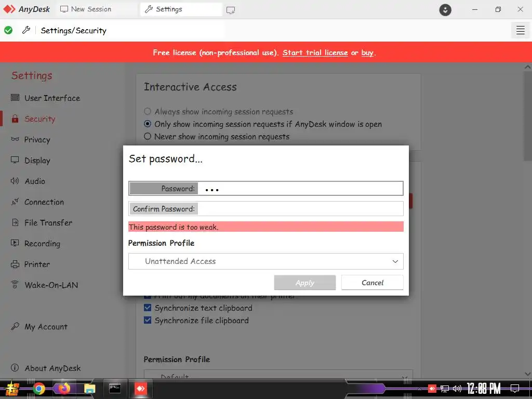Click the Cancel button
Screen dimensions: 532x399
(x=372, y=283)
